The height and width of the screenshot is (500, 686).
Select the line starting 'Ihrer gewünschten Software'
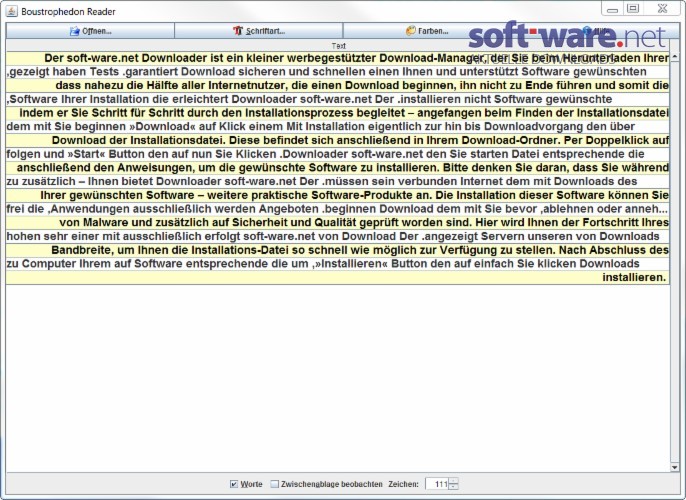coord(338,196)
